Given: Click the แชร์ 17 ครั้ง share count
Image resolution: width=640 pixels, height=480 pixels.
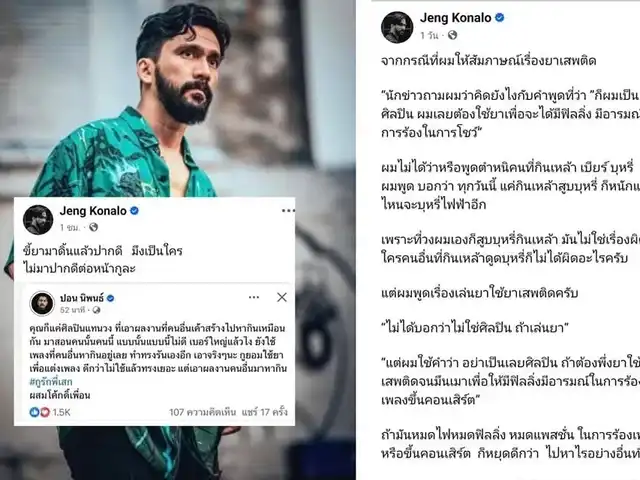Looking at the screenshot, I should coord(264,412).
